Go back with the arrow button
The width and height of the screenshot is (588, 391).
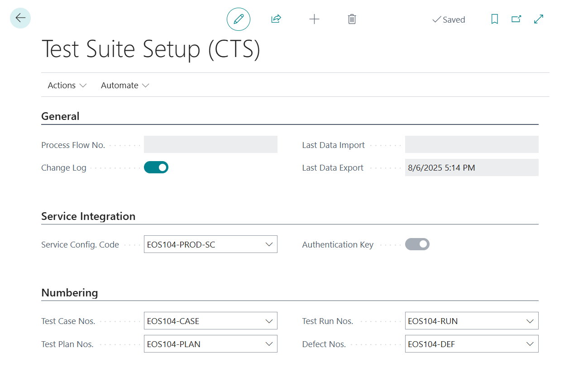(x=20, y=18)
